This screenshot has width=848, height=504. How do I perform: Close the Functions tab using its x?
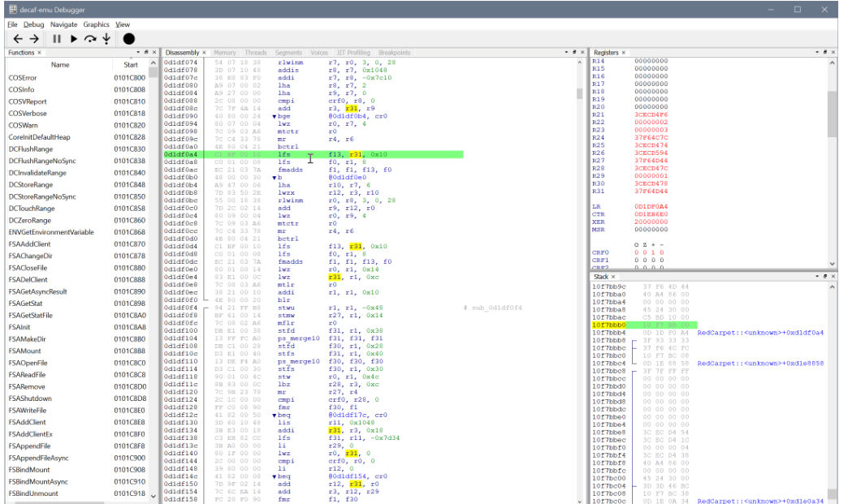39,53
